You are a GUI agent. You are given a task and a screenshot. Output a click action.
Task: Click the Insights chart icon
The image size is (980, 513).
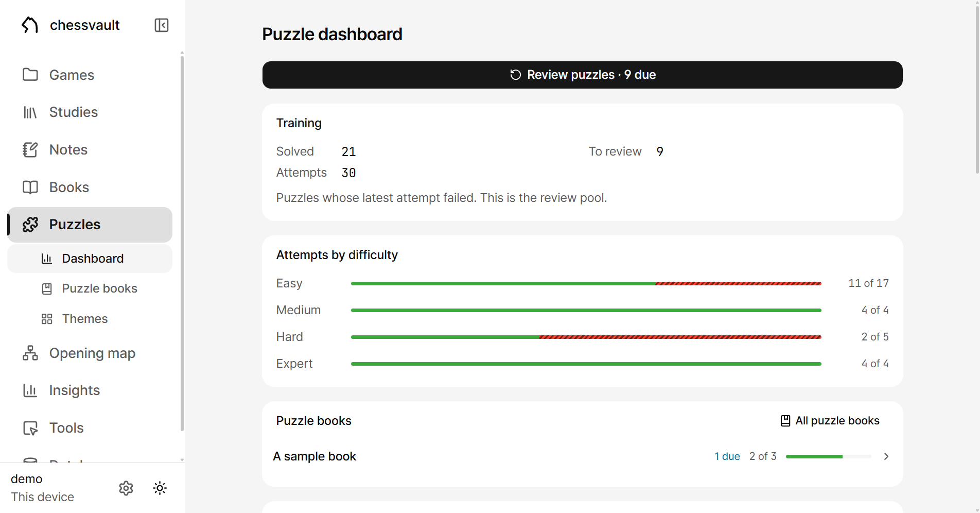click(30, 390)
